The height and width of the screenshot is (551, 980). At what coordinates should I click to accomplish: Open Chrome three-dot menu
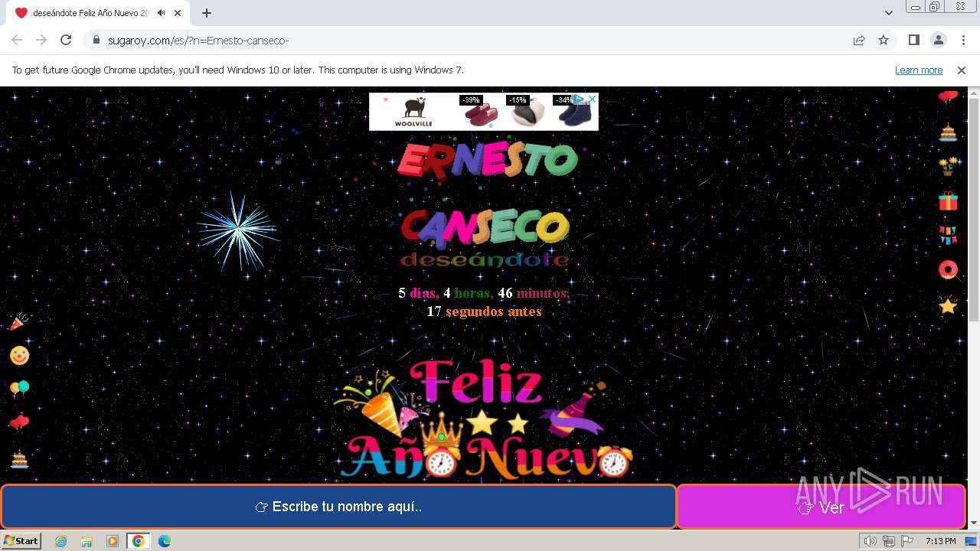(963, 40)
